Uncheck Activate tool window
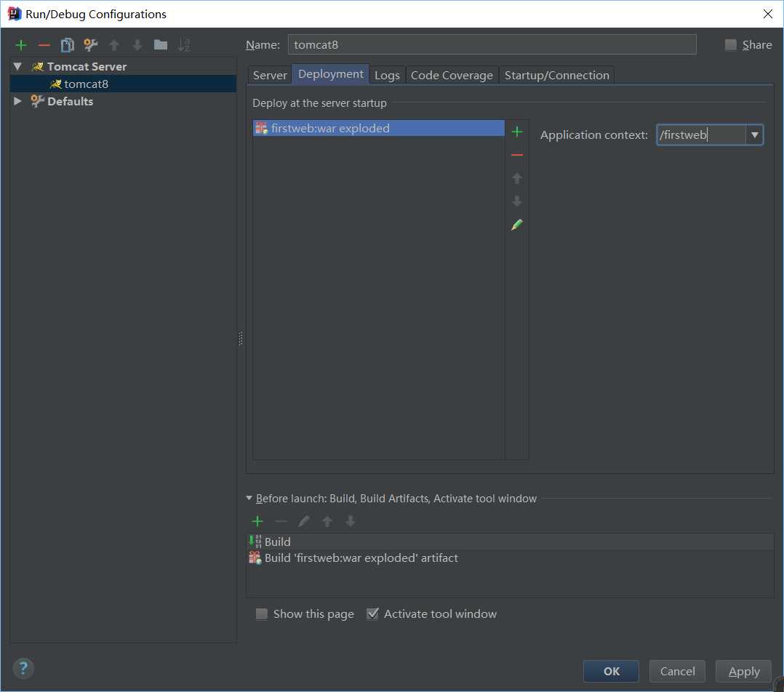This screenshot has height=692, width=784. pyautogui.click(x=372, y=613)
